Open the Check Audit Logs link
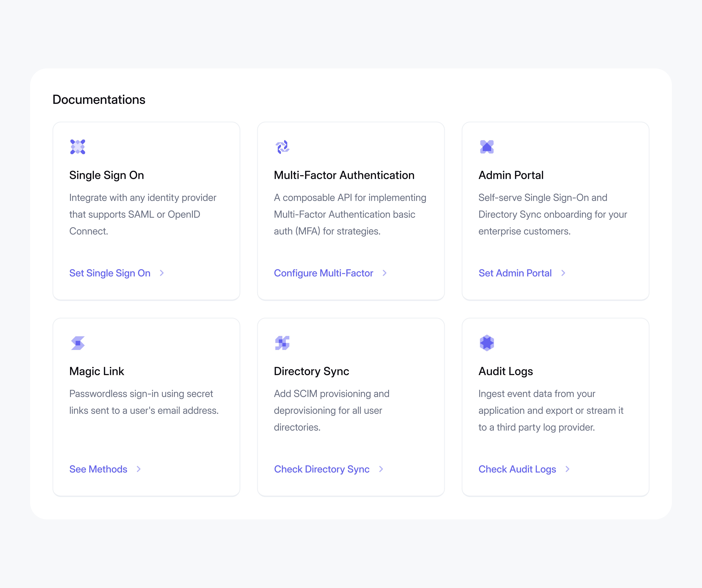Viewport: 702px width, 588px height. click(x=517, y=469)
